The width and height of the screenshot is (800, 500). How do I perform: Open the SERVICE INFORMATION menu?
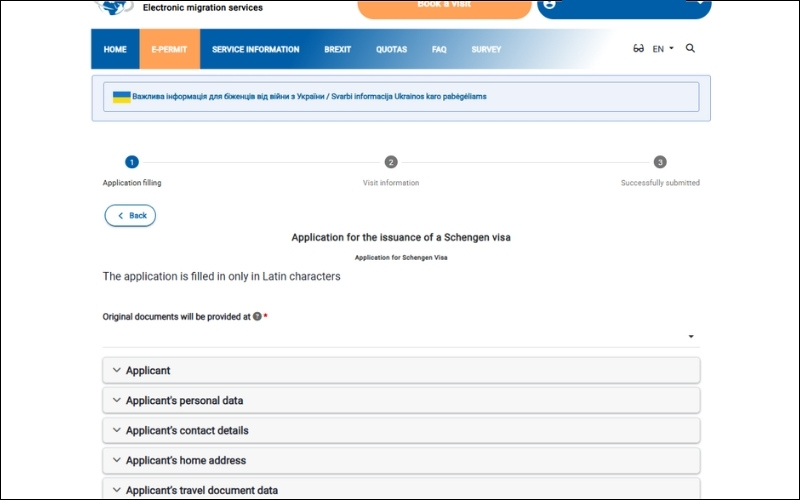click(255, 49)
